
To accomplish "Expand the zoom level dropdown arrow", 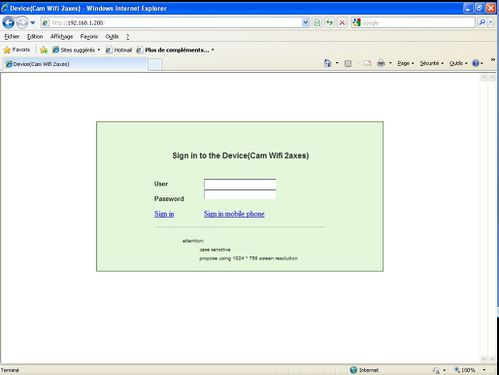I will click(x=484, y=370).
